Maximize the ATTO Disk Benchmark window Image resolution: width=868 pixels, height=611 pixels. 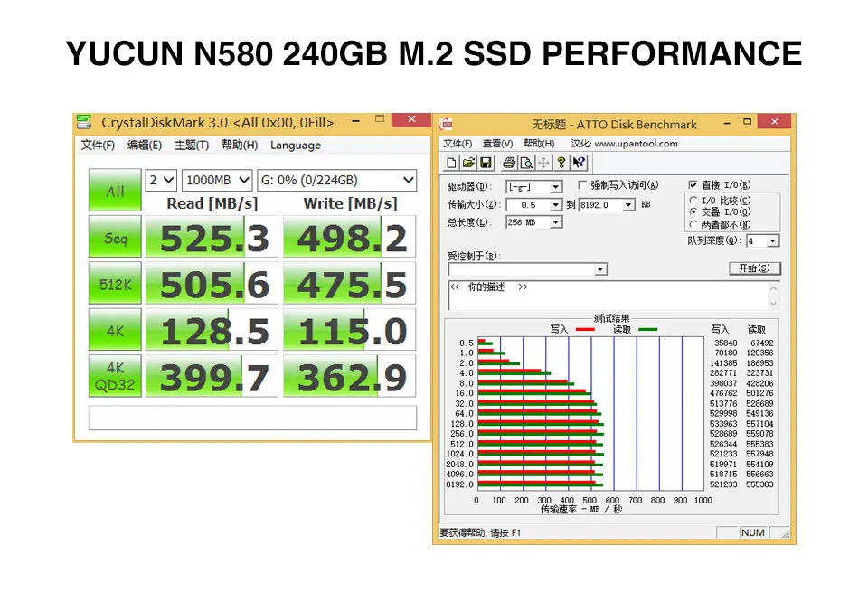[748, 122]
